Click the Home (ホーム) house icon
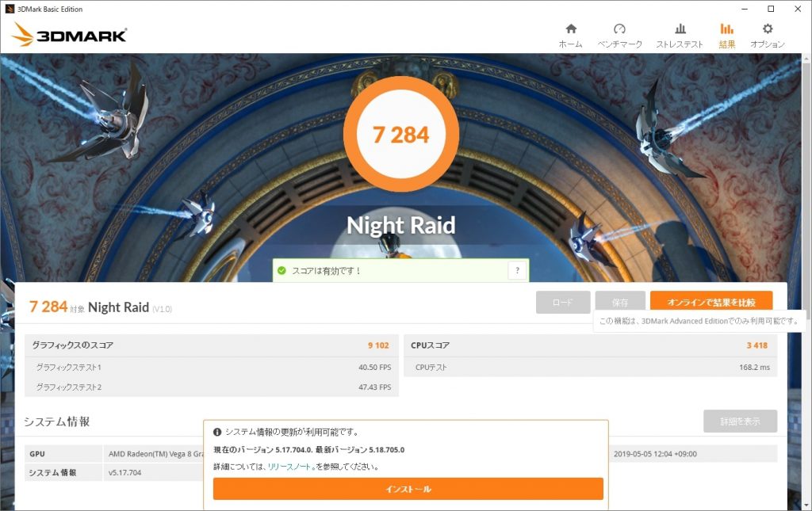Viewport: 812px width, 511px height. [570, 29]
